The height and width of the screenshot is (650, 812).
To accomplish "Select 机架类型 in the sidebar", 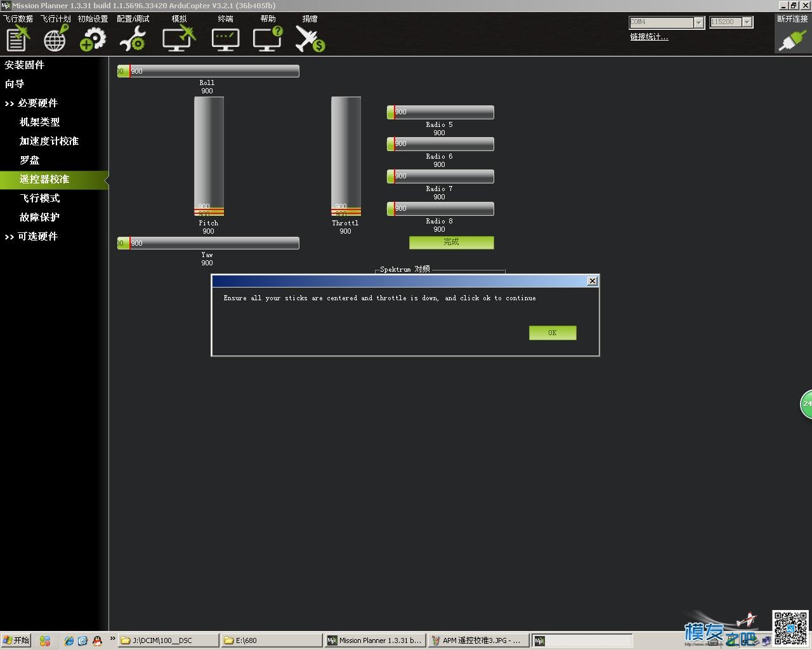I will click(x=39, y=122).
